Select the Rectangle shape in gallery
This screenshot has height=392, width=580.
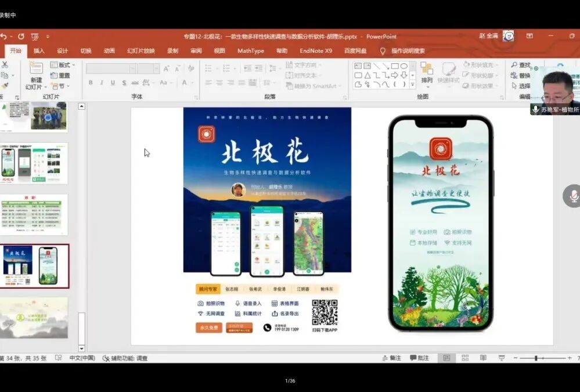tap(395, 66)
